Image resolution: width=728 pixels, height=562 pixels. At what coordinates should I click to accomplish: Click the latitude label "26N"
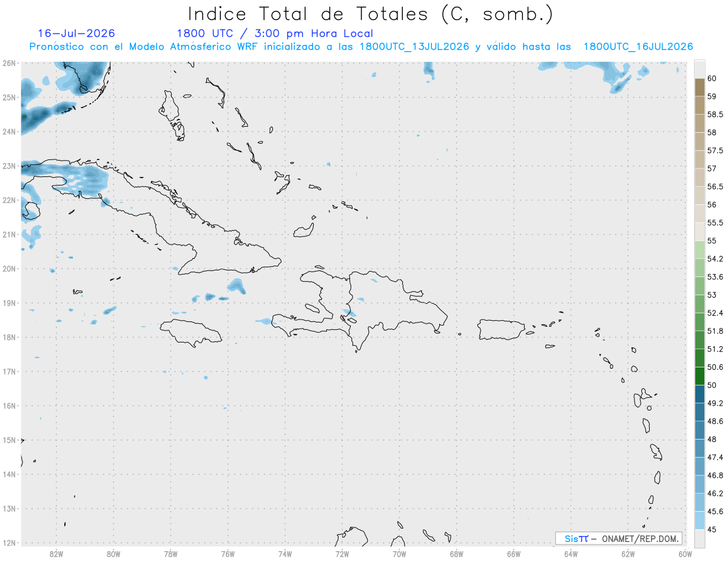coord(9,63)
